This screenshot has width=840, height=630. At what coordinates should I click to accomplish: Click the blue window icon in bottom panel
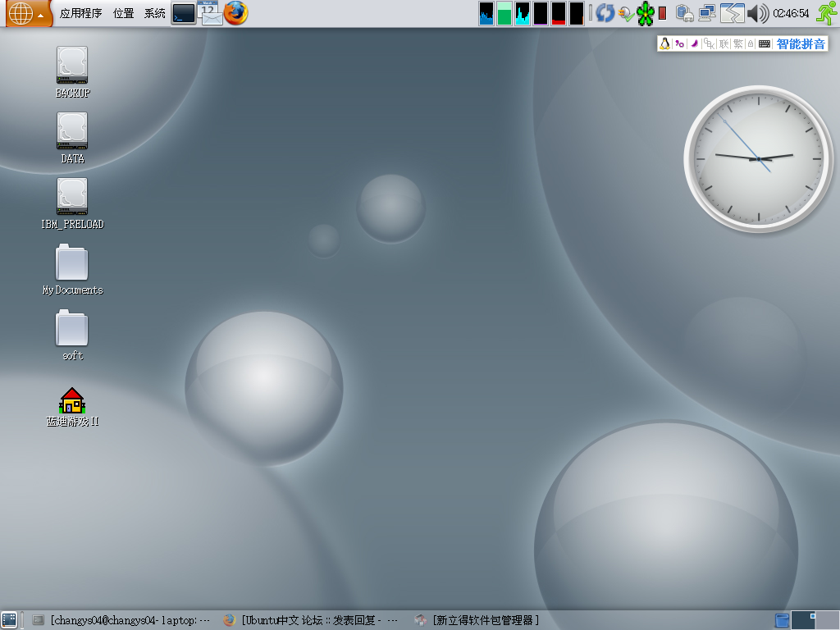782,620
